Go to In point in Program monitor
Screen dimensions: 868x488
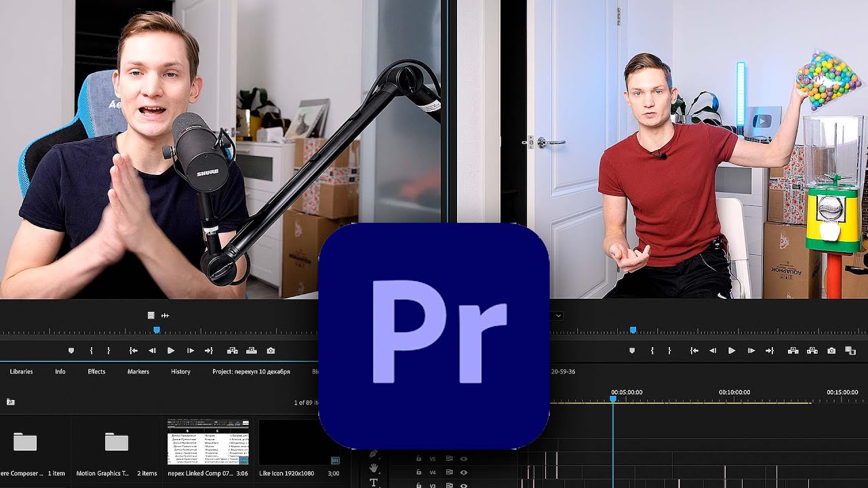(x=694, y=350)
